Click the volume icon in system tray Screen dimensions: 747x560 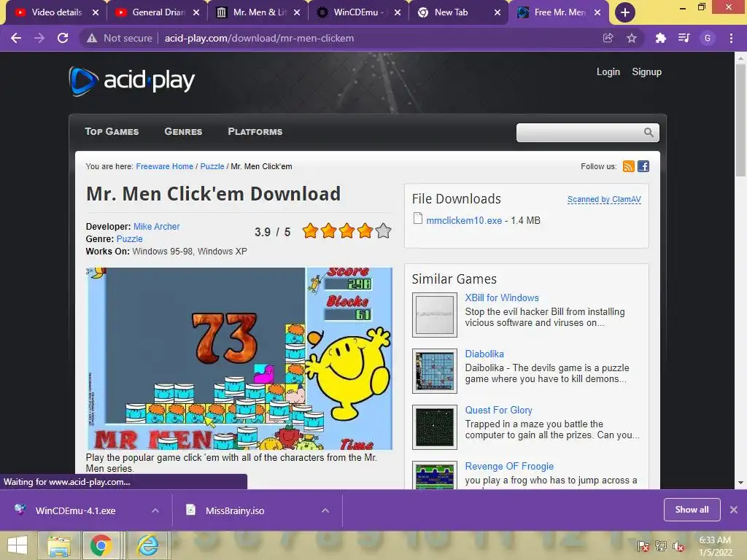[x=678, y=545]
